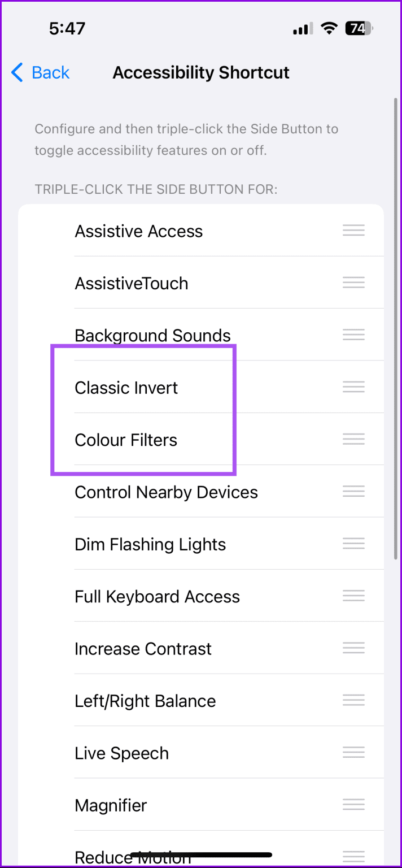Click the reorder handle for Magnifier
This screenshot has width=402, height=868.
point(353,804)
